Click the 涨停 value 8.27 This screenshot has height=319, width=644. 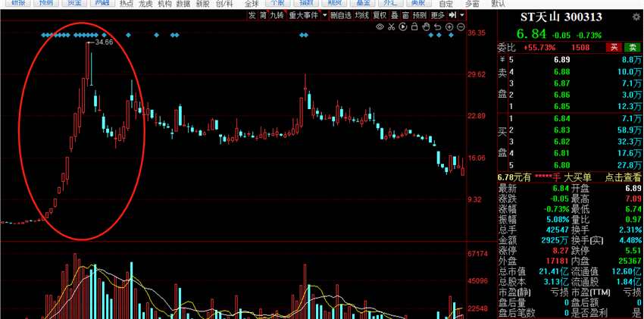561,250
